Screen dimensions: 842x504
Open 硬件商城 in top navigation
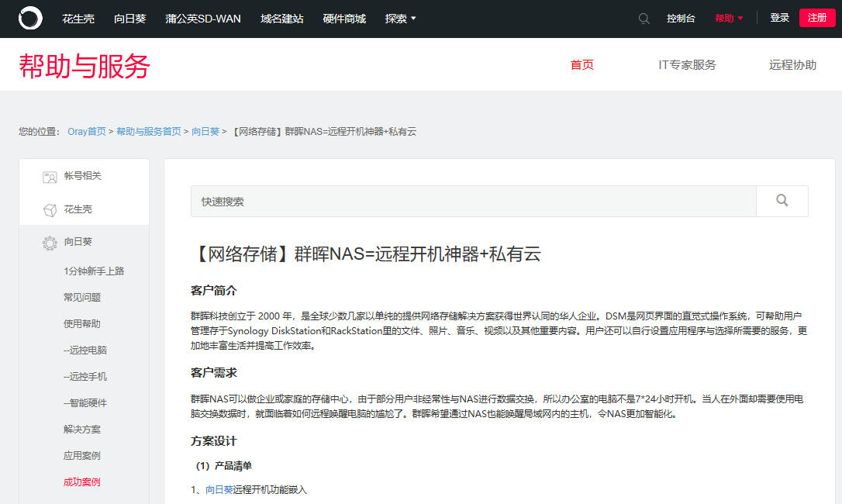coord(344,19)
